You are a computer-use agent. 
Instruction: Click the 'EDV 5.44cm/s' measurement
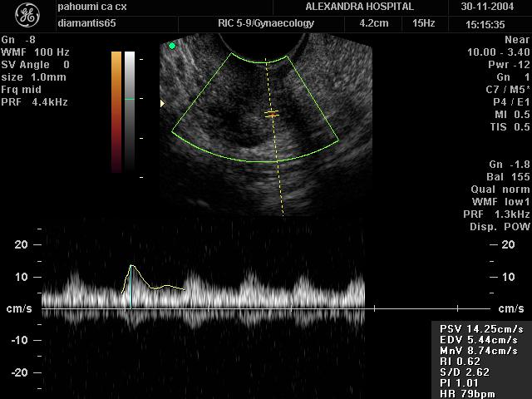479,340
